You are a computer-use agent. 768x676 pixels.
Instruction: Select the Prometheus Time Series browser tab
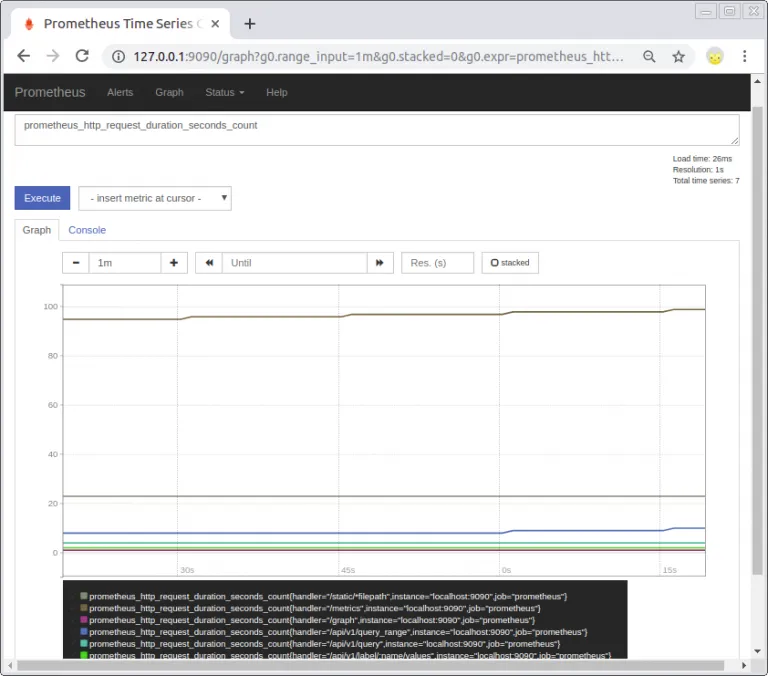(120, 24)
